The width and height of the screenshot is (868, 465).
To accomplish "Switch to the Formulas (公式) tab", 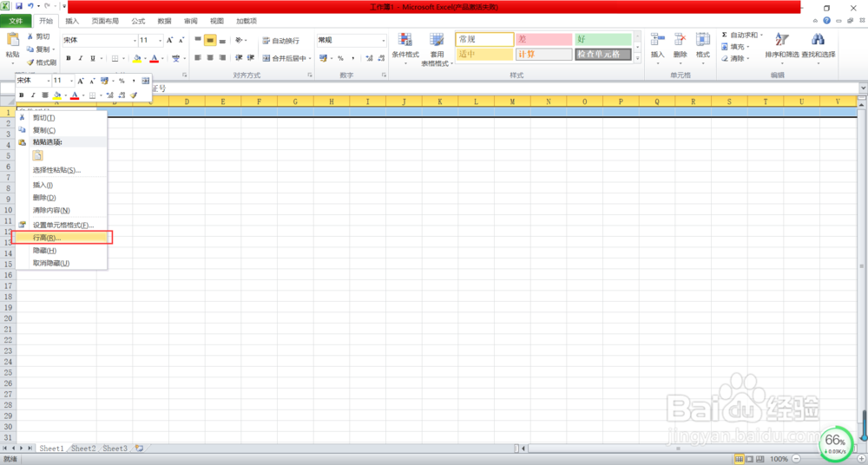I will tap(138, 21).
